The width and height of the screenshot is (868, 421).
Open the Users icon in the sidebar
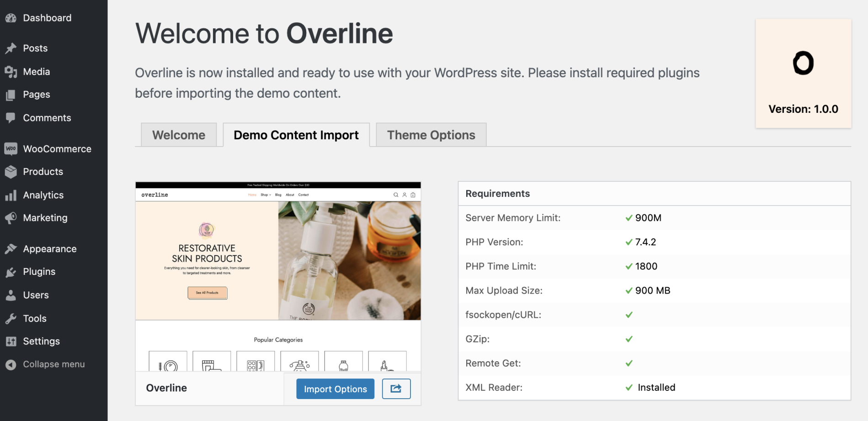[11, 295]
